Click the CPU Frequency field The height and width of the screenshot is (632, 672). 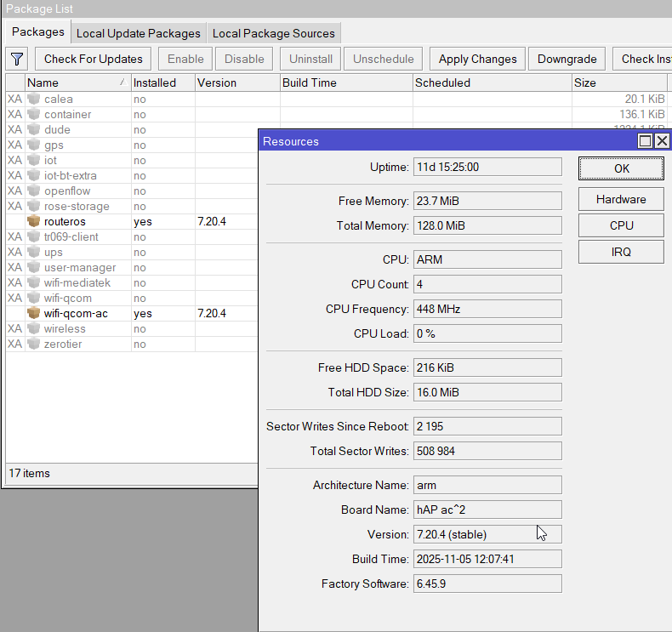[x=487, y=309]
